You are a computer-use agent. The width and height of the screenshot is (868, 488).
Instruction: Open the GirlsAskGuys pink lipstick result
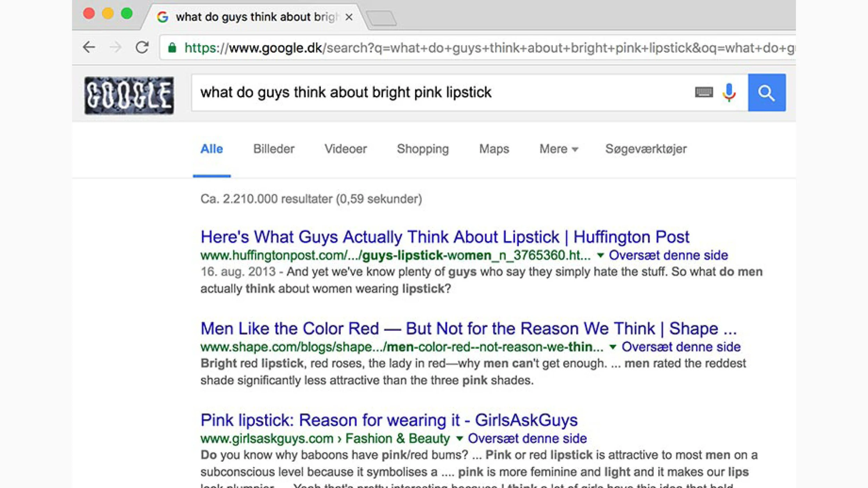389,420
